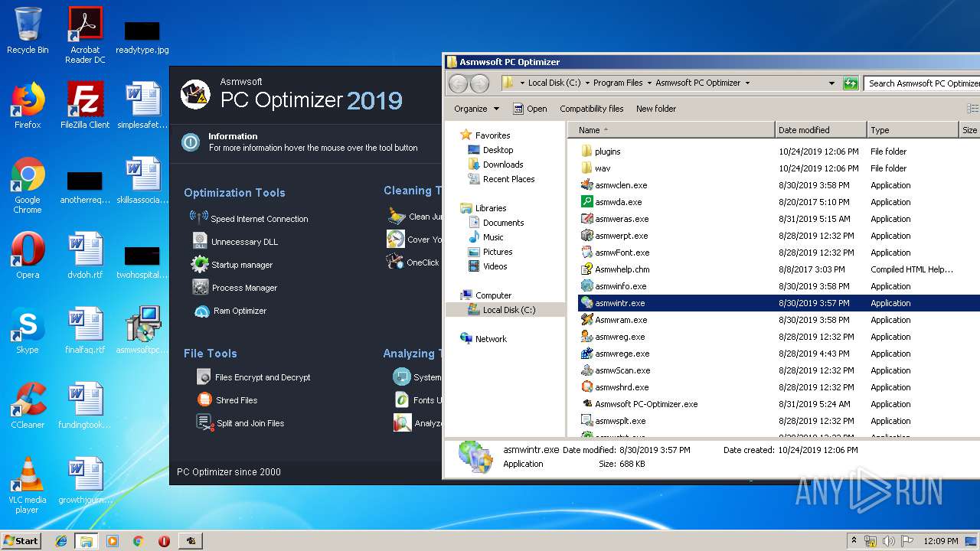Expand the address bar history dropdown
Viewport: 980px width, 551px height.
[x=831, y=83]
